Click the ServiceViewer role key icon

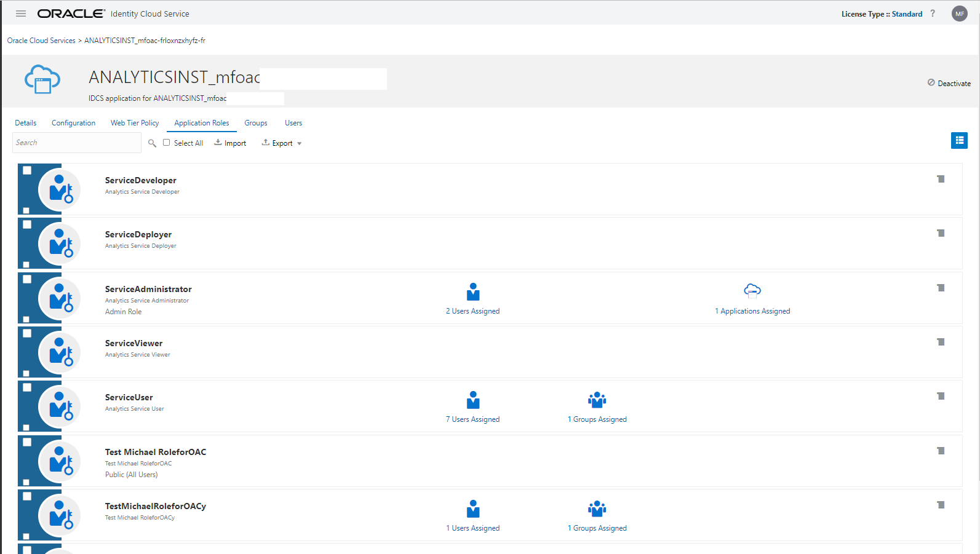point(60,352)
